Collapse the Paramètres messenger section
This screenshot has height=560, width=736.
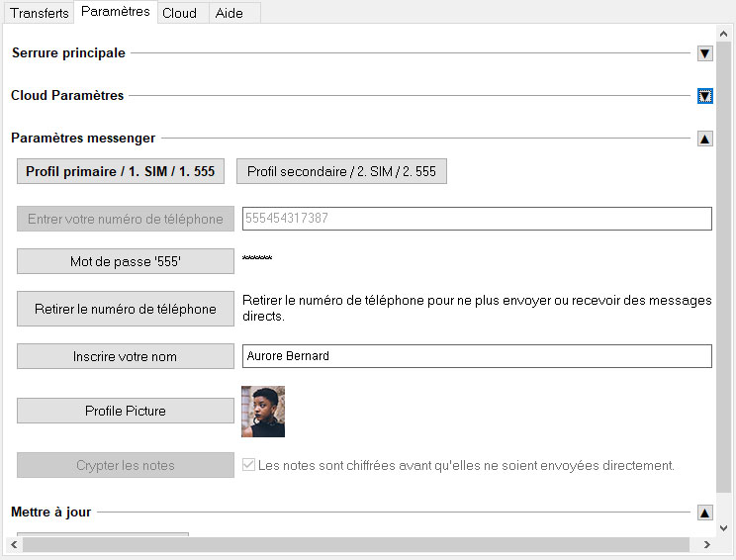[x=704, y=139]
